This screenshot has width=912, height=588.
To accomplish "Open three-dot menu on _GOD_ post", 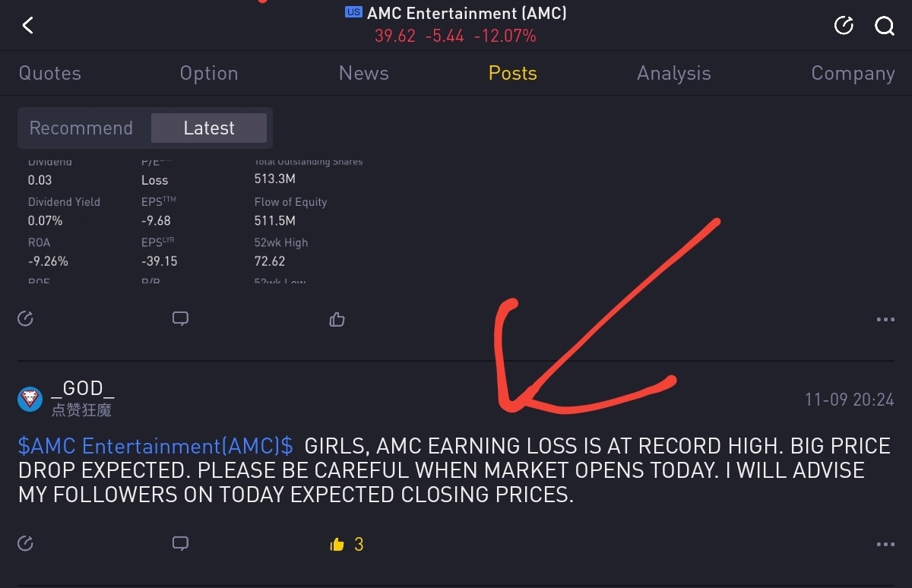I will point(885,545).
